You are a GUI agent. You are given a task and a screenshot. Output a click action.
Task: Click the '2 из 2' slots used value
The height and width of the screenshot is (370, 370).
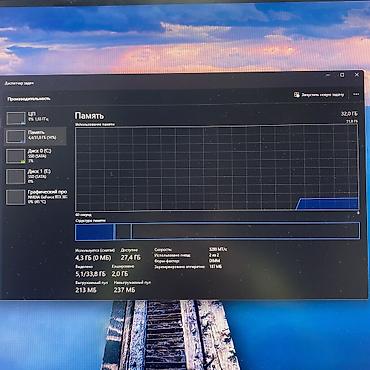click(214, 255)
